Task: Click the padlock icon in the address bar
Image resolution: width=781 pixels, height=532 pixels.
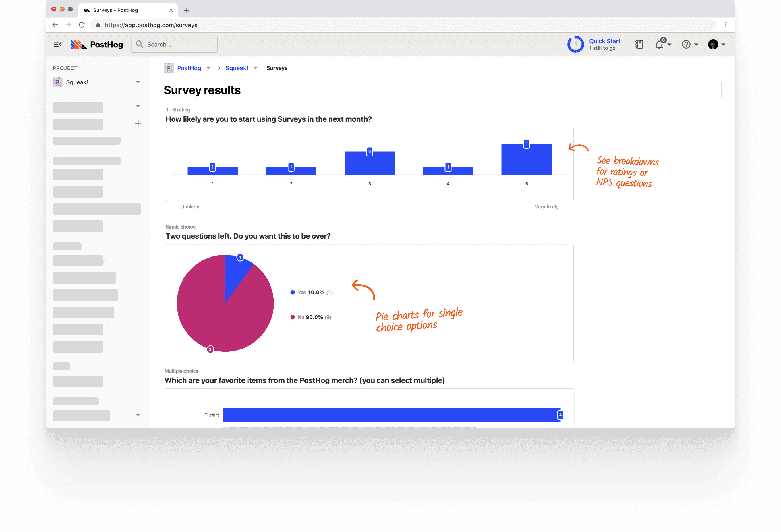Action: (98, 25)
